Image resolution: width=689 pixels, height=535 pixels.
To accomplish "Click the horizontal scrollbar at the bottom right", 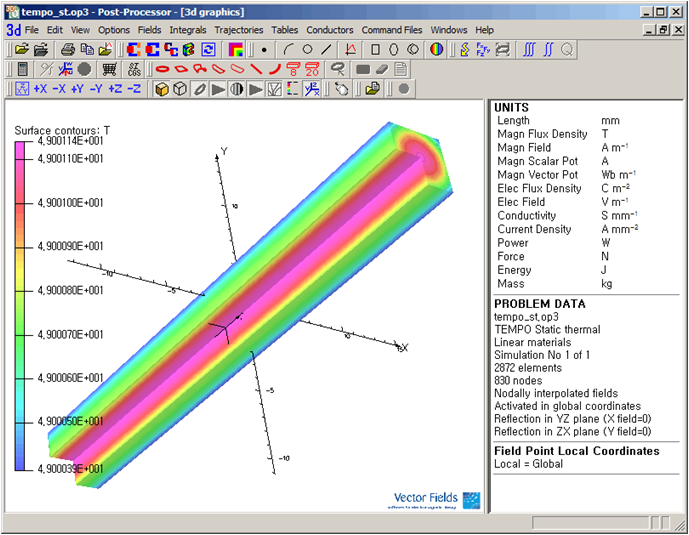I will pyautogui.click(x=589, y=523).
